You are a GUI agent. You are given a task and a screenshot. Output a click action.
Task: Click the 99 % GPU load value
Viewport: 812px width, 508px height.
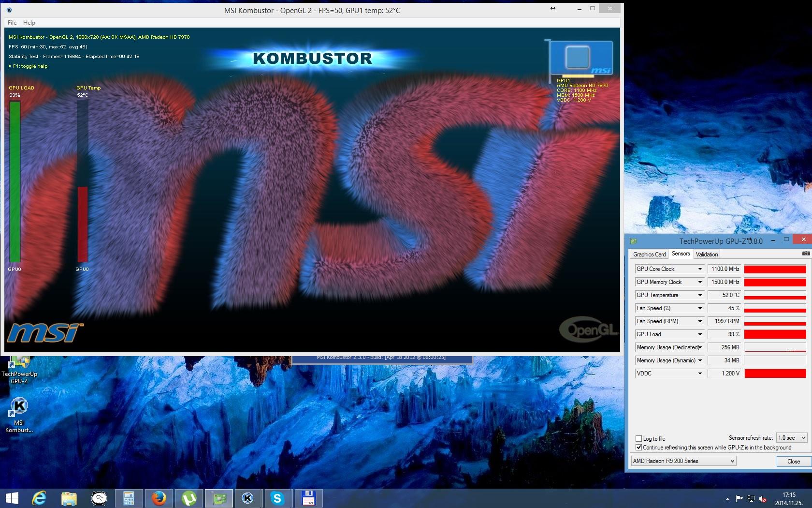pyautogui.click(x=725, y=334)
